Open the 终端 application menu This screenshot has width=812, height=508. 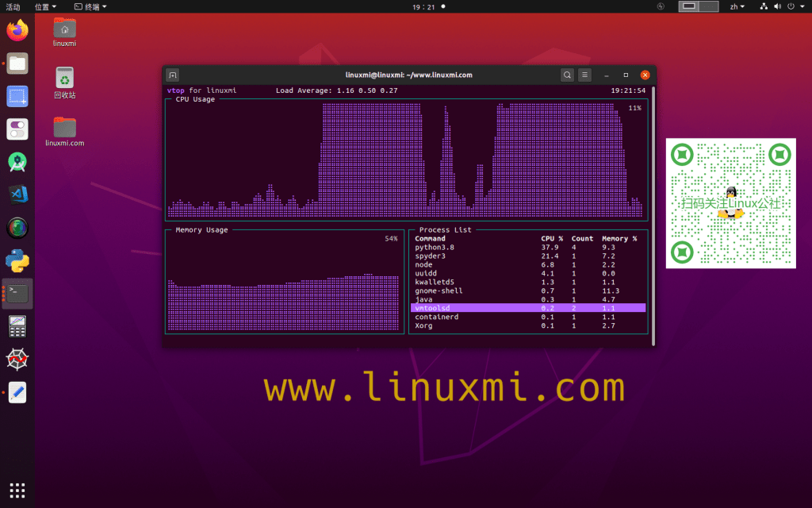(90, 6)
